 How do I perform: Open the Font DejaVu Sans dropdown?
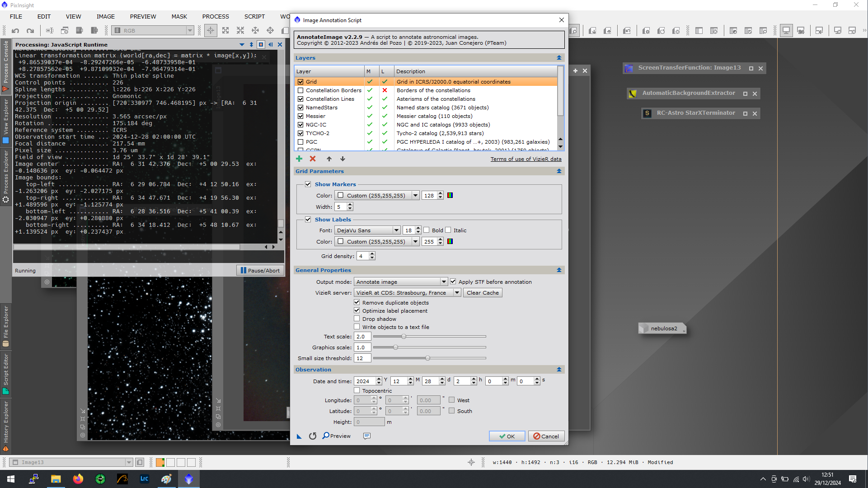(x=367, y=230)
